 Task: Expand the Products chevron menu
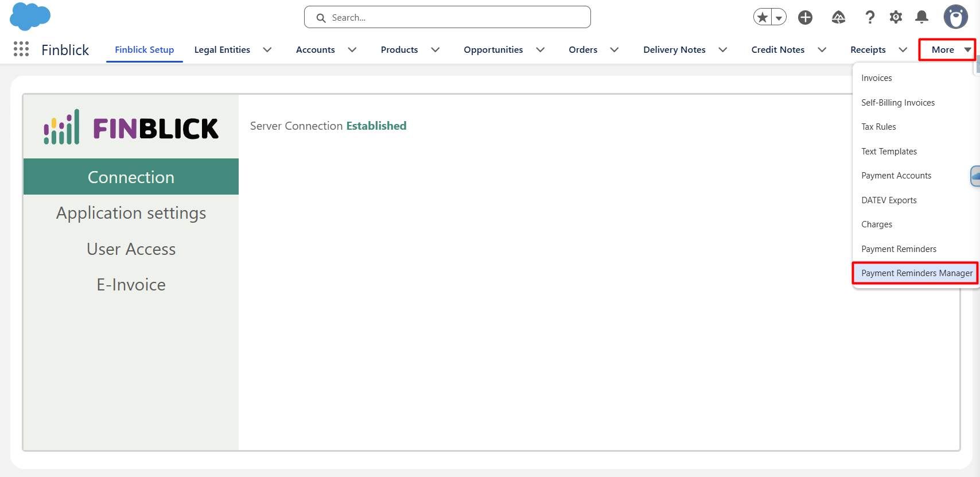(435, 50)
